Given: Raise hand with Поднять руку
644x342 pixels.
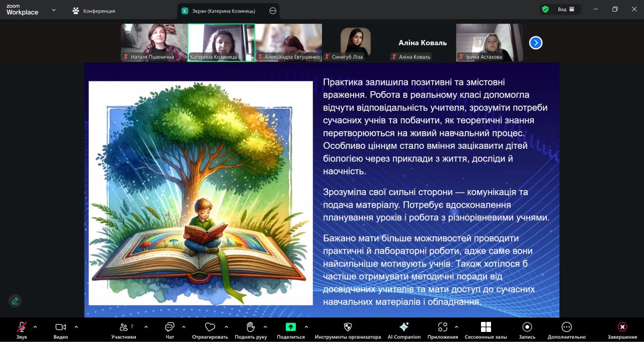Looking at the screenshot, I should point(251,327).
